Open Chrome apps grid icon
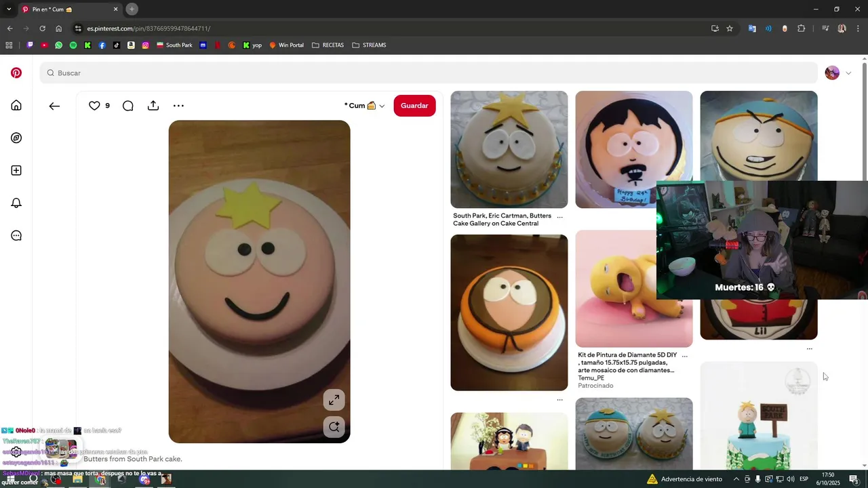Screen dimensions: 868x488 click(9, 45)
